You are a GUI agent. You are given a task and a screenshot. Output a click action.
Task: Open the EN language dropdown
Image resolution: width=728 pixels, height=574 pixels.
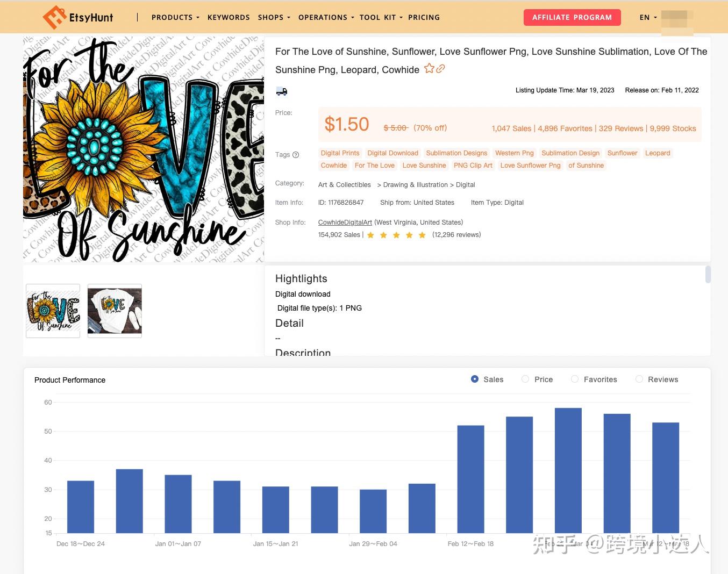pos(648,17)
